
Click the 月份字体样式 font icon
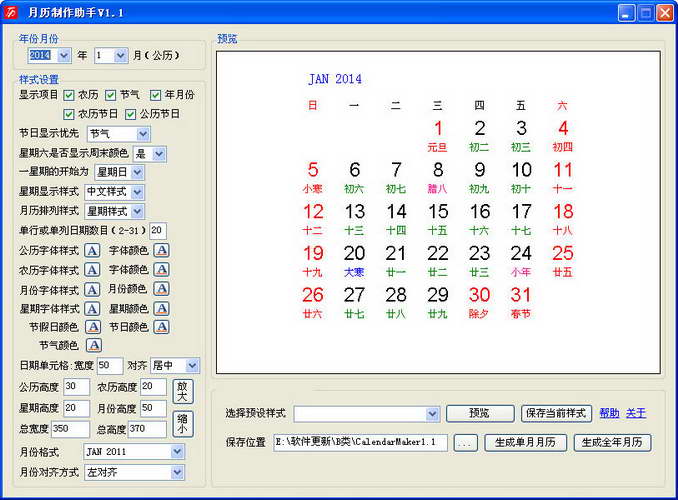click(92, 289)
